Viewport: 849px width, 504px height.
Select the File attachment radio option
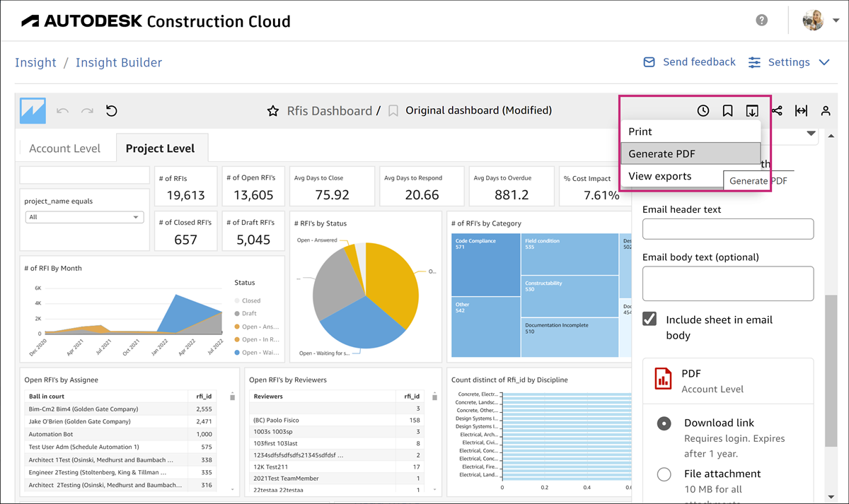664,474
